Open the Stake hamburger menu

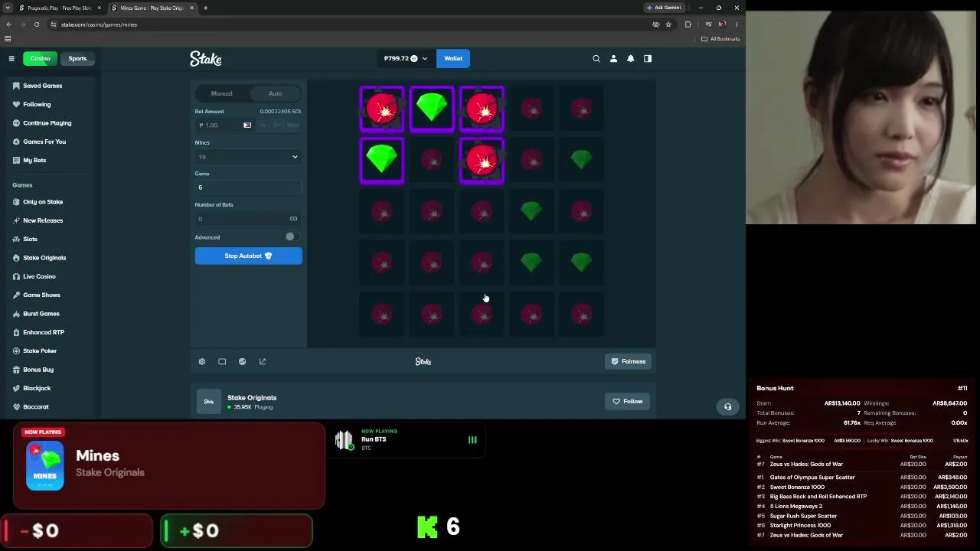point(11,58)
